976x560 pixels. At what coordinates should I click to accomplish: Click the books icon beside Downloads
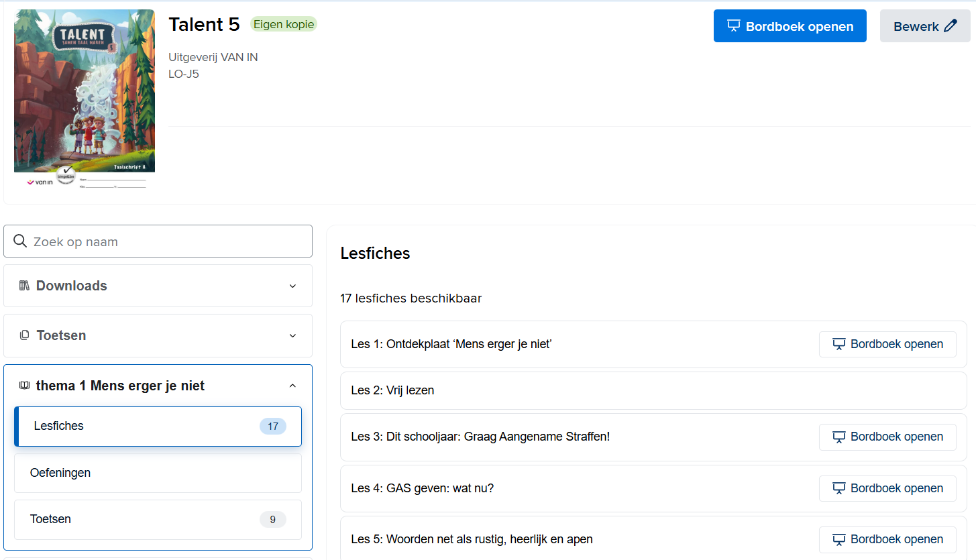[x=24, y=286]
